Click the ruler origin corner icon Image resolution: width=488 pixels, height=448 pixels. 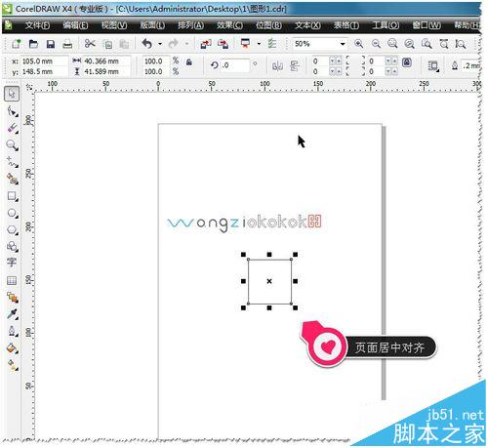pos(29,87)
